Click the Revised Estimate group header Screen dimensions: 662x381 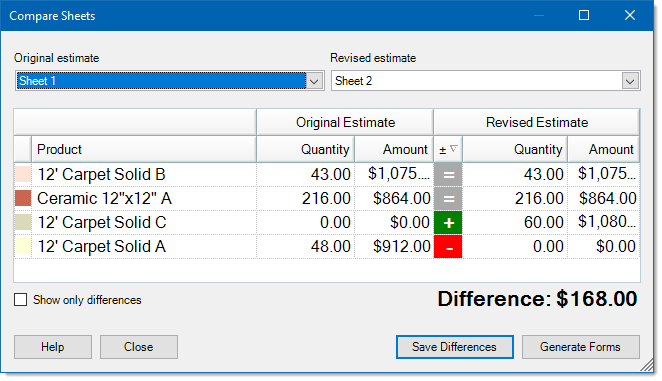point(537,122)
